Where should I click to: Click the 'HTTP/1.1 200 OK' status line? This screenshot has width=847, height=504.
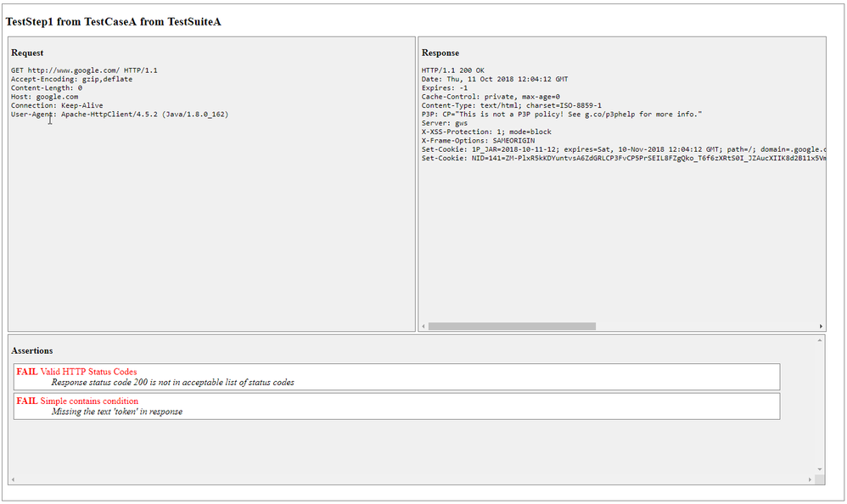click(452, 70)
